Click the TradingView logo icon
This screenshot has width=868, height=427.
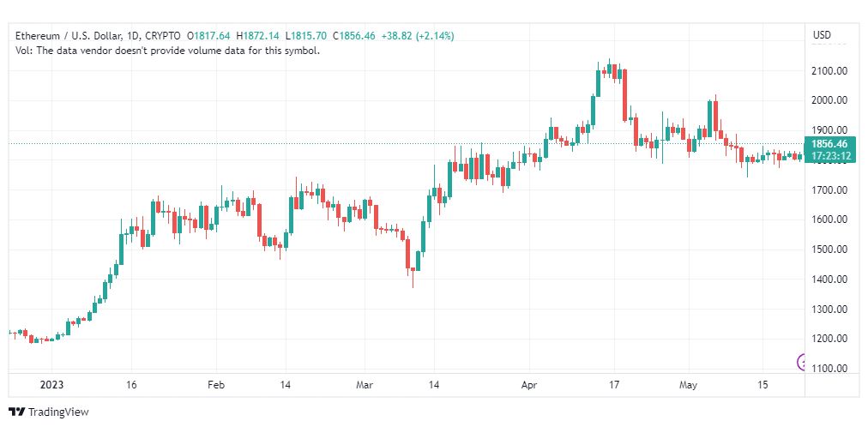point(18,412)
